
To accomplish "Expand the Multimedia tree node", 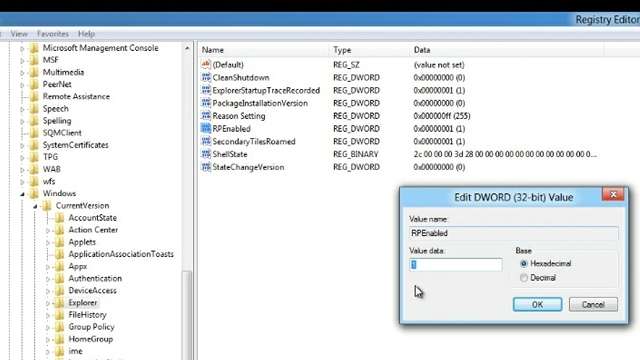I will click(x=22, y=73).
